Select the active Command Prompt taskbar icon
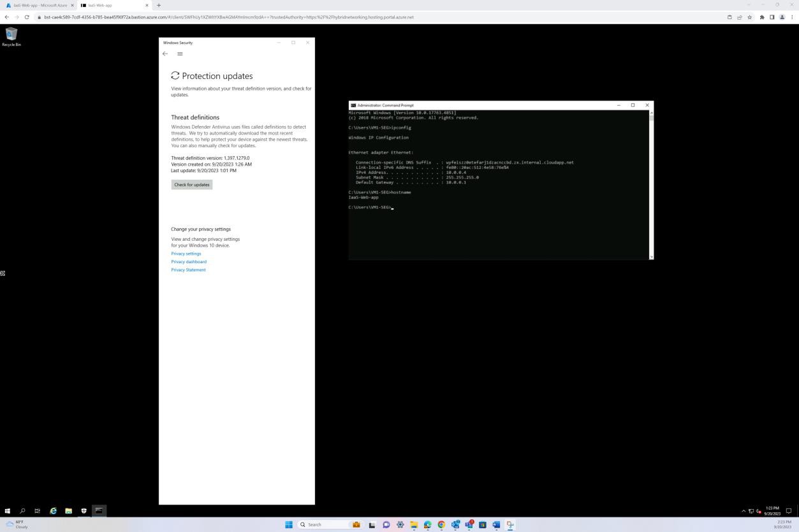 point(99,510)
